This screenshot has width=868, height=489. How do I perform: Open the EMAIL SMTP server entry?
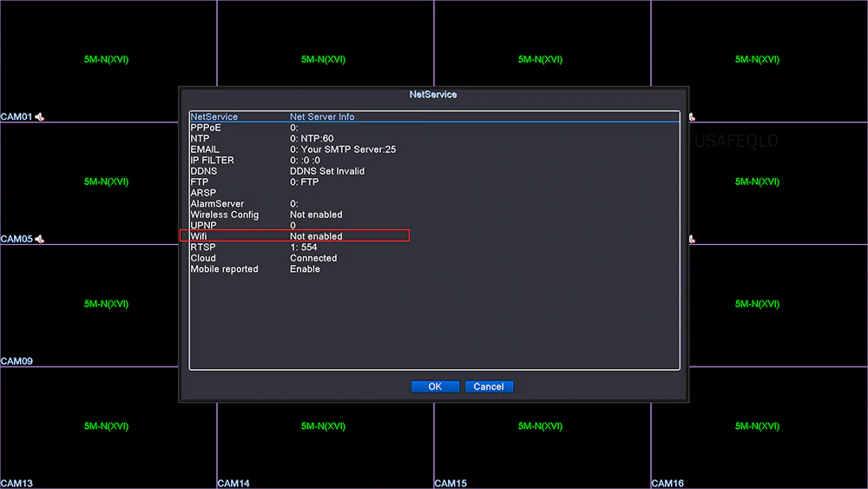click(293, 149)
